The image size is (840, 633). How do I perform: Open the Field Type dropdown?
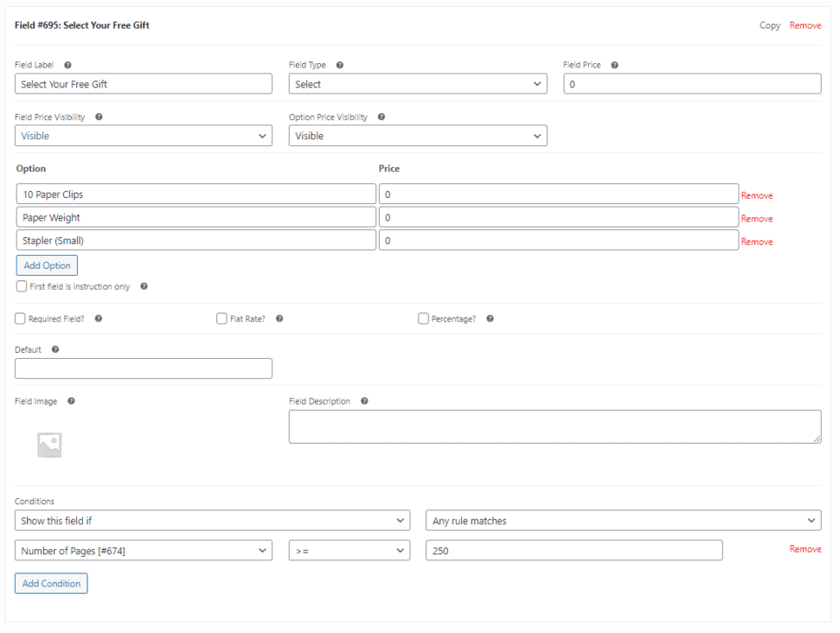[x=417, y=83]
